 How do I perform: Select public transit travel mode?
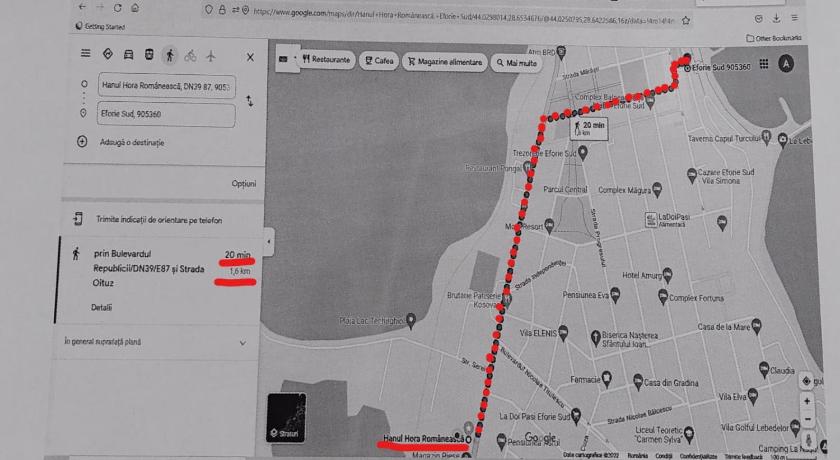tap(149, 55)
